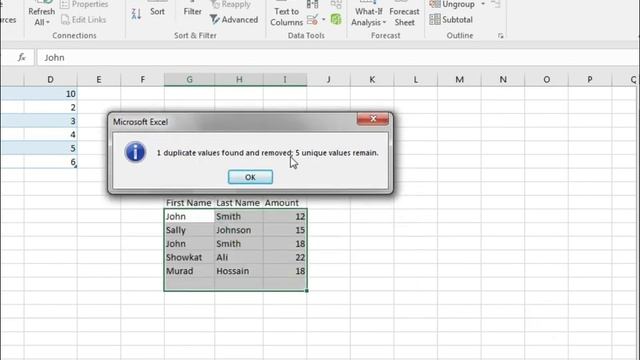Expand the Data Validation dropdown arrow
The image size is (640, 360).
pos(324,20)
